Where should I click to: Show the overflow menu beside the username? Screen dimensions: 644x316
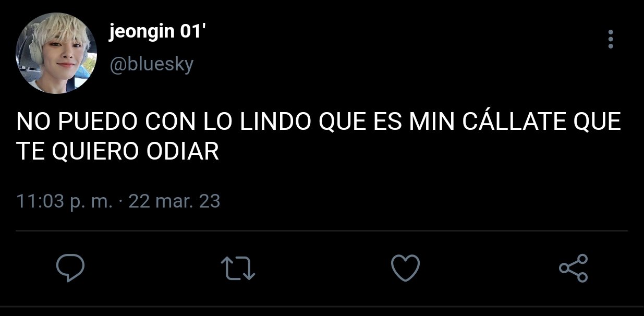point(611,39)
